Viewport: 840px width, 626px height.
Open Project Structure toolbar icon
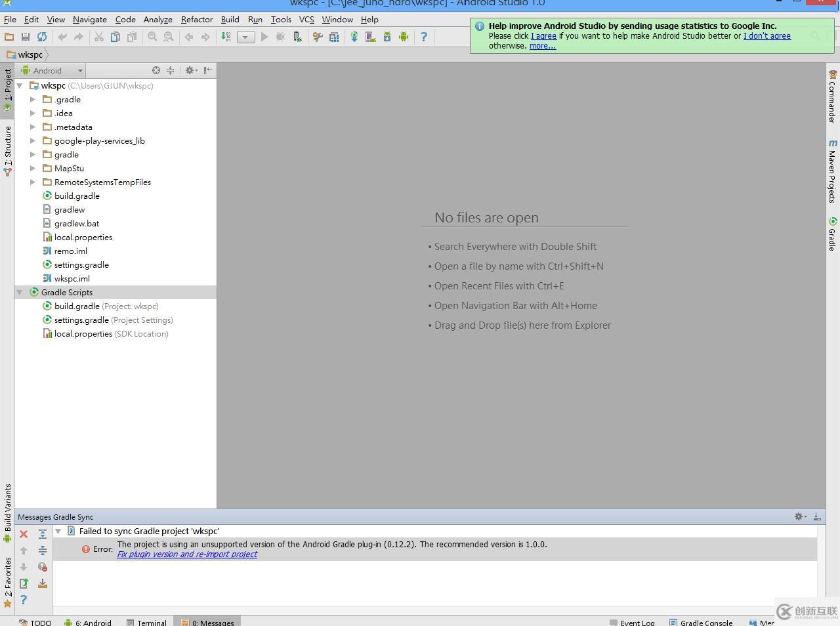tap(334, 37)
